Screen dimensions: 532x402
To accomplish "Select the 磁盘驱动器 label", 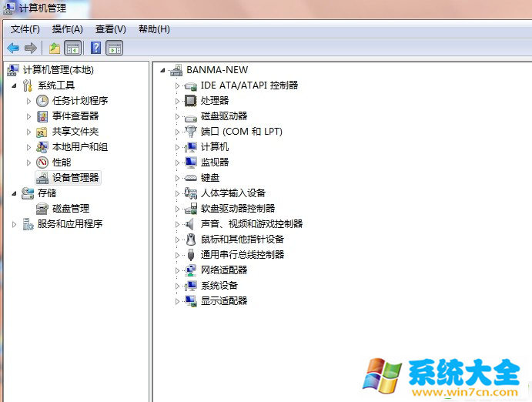I will click(x=224, y=116).
